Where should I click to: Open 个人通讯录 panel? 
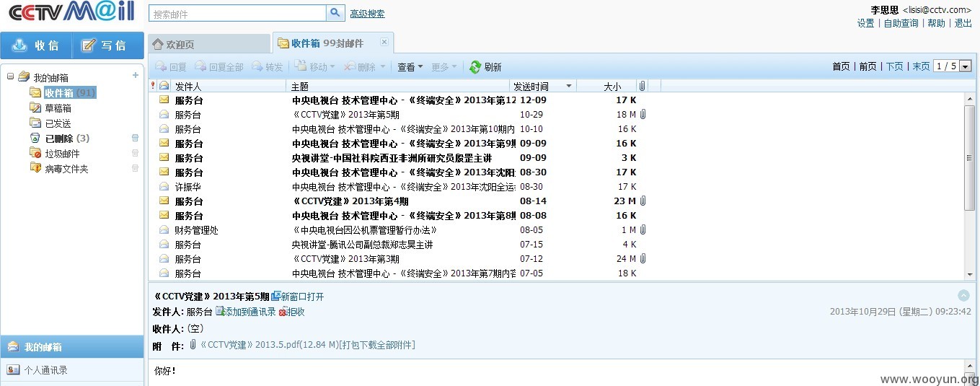[72, 370]
